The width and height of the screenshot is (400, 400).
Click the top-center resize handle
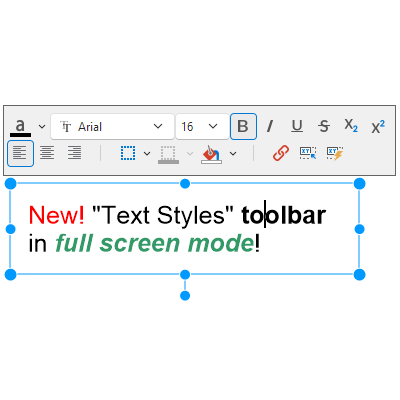point(185,183)
